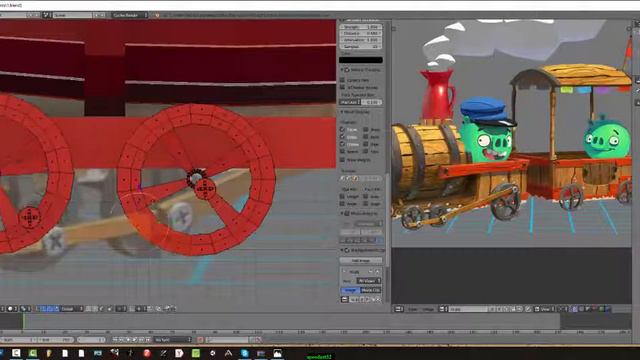Click the Attenuation value field
This screenshot has width=640, height=360.
tap(361, 40)
